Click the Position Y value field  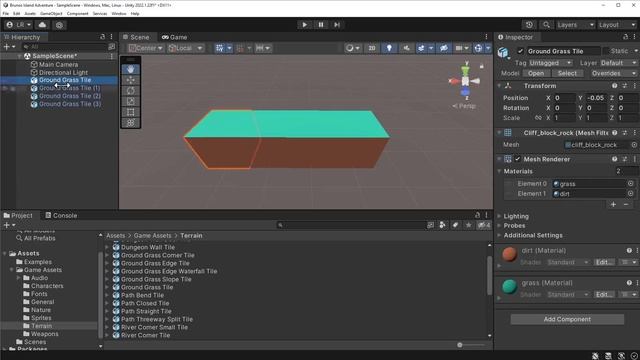pyautogui.click(x=596, y=98)
